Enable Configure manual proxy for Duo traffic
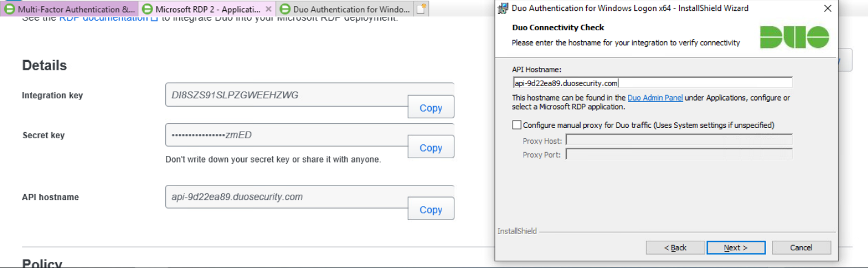This screenshot has width=868, height=268. click(x=517, y=125)
